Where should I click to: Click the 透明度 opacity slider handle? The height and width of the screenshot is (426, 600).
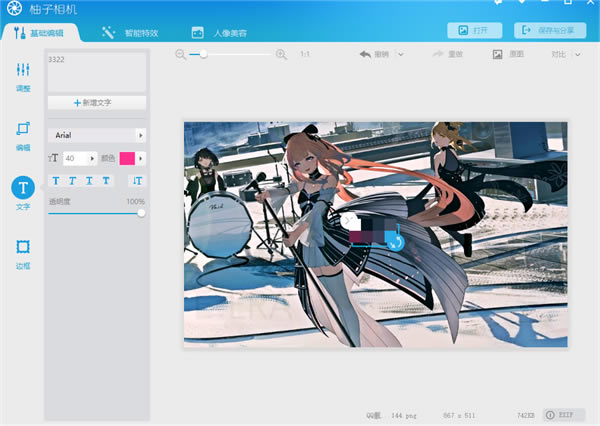pyautogui.click(x=141, y=213)
